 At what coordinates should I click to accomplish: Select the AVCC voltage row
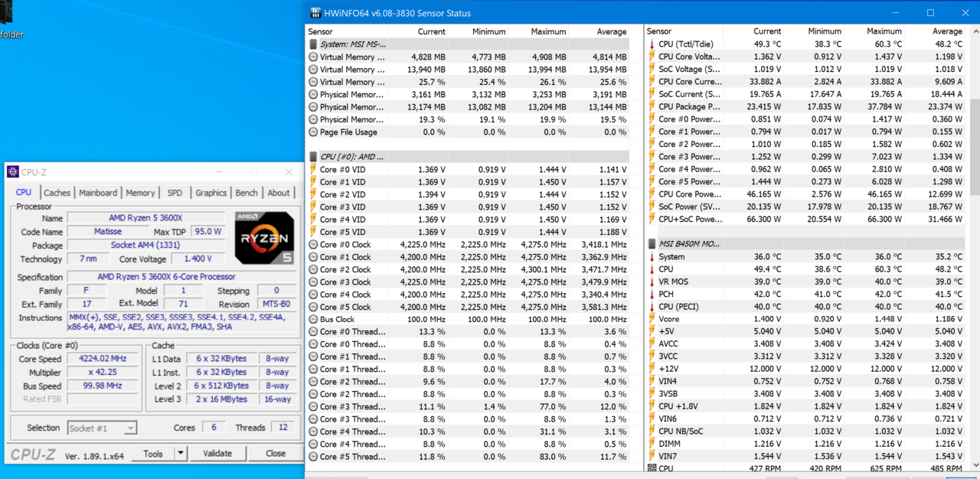pyautogui.click(x=805, y=344)
